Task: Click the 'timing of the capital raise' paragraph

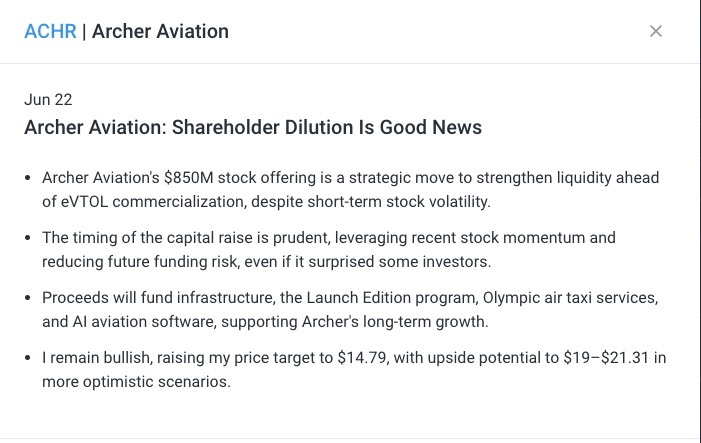Action: tap(329, 249)
